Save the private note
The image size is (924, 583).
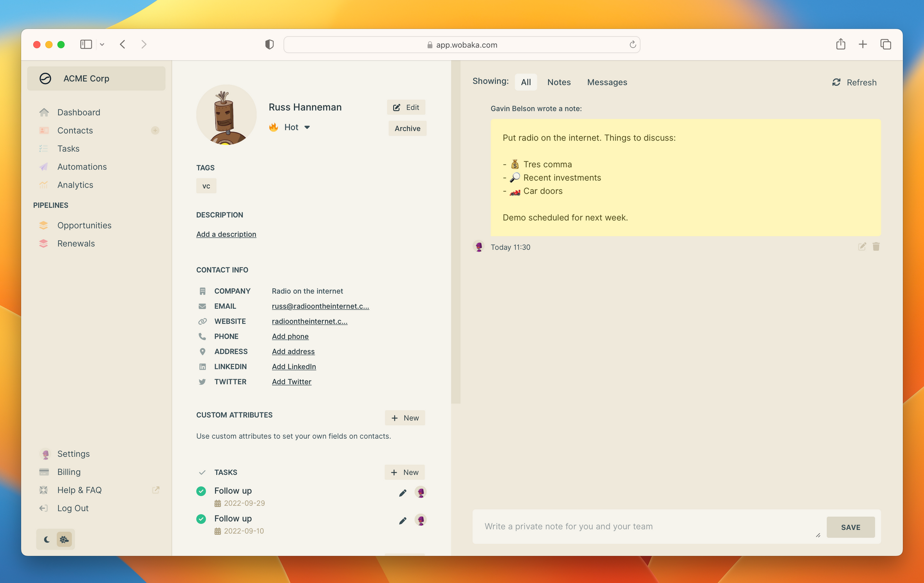tap(851, 527)
